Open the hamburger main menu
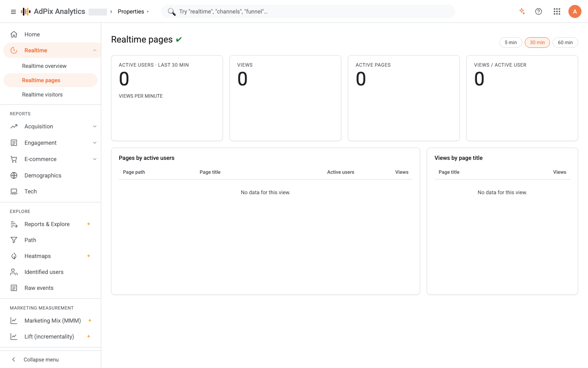The image size is (588, 368). (13, 12)
